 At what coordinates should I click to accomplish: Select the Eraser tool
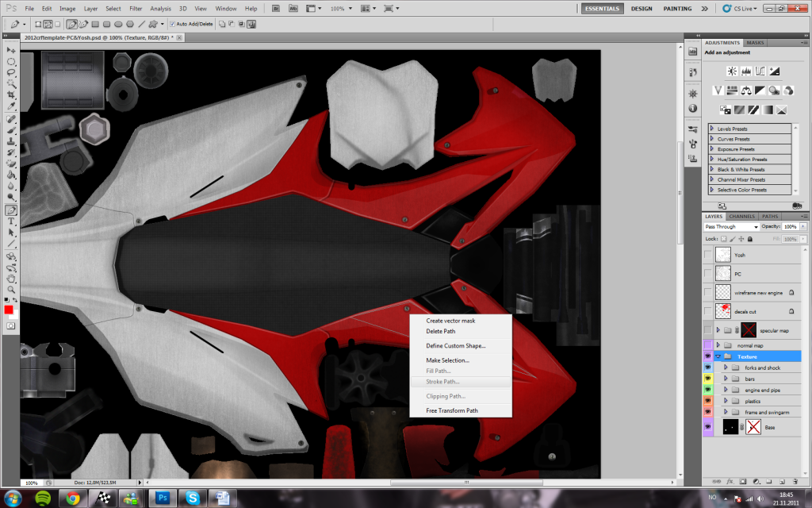[11, 164]
